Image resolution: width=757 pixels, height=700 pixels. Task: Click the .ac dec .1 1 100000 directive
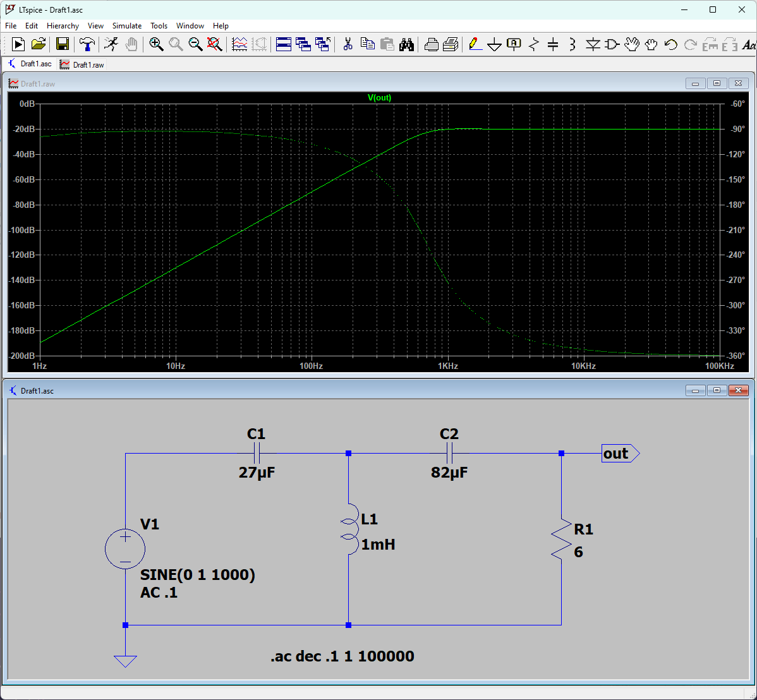(342, 656)
